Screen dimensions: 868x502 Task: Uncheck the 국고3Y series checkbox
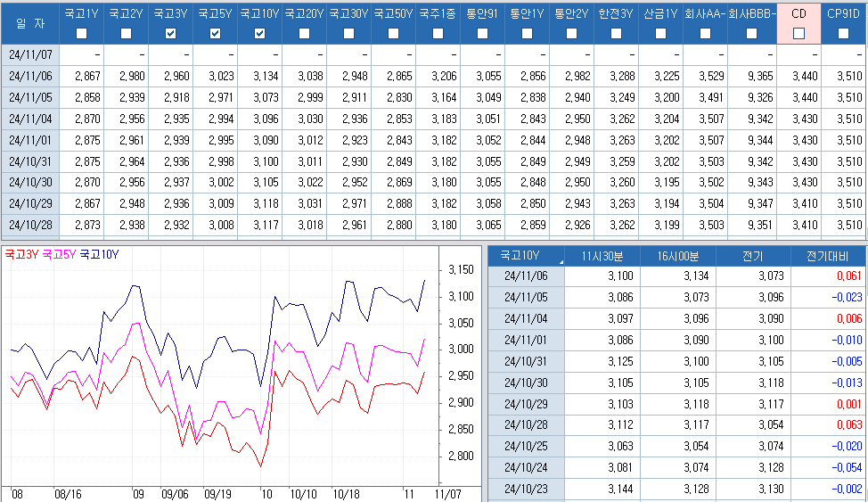(170, 33)
